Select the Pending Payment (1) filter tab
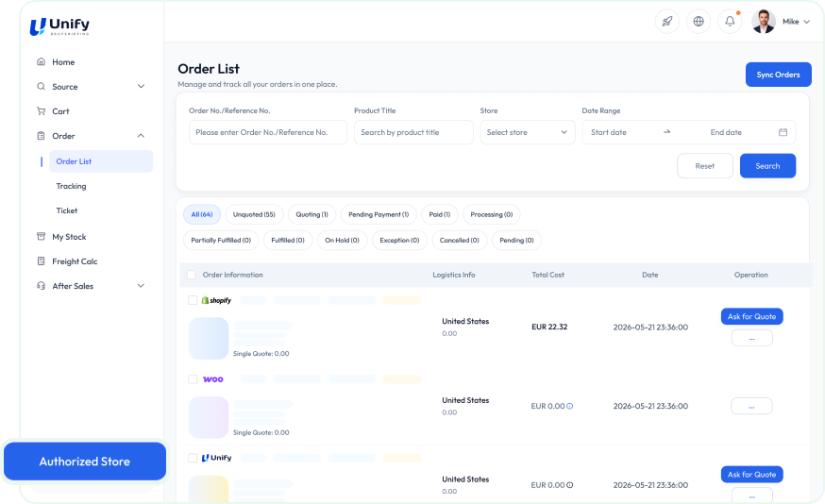The image size is (825, 504). (x=379, y=214)
